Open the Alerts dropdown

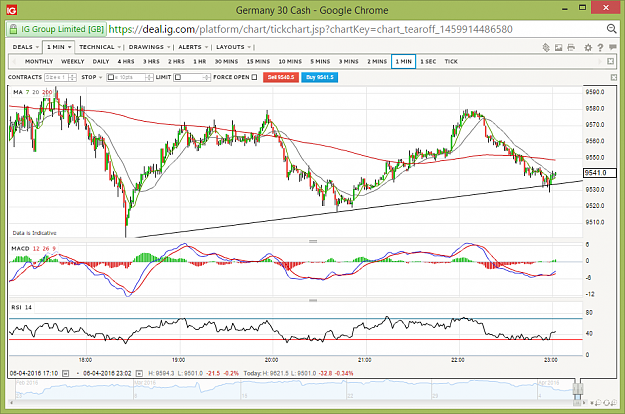(193, 47)
